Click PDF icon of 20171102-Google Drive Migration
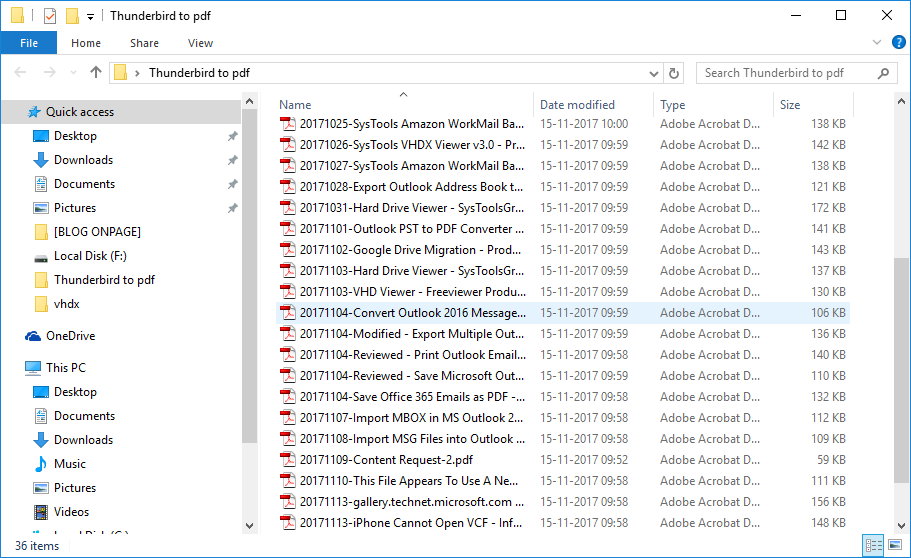Viewport: 911px width, 558px height. tap(288, 249)
